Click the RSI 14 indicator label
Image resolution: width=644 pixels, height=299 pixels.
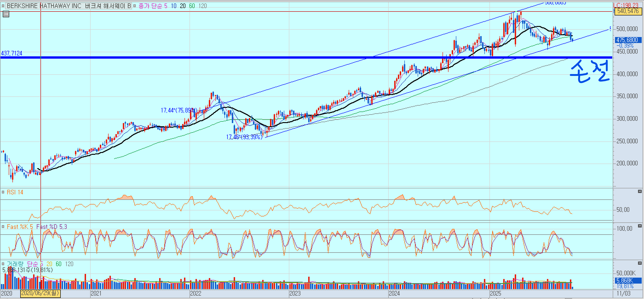tap(15, 192)
